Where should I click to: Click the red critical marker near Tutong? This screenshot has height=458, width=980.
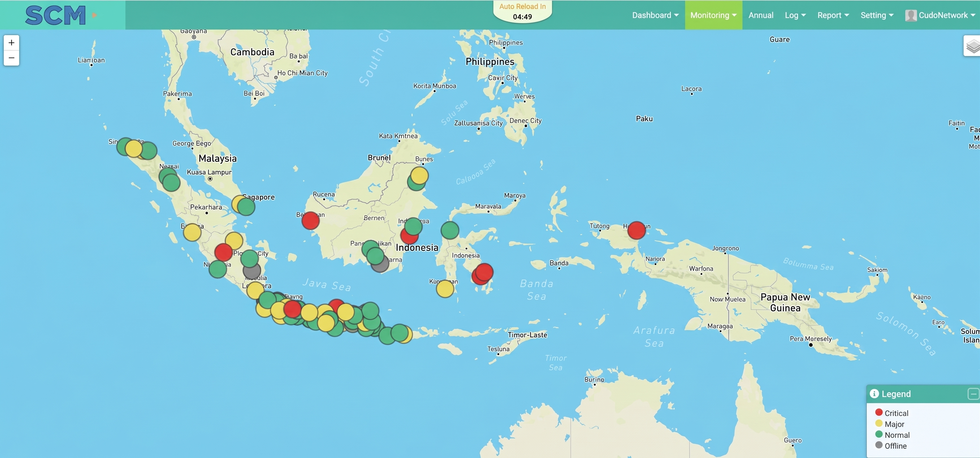(x=636, y=230)
